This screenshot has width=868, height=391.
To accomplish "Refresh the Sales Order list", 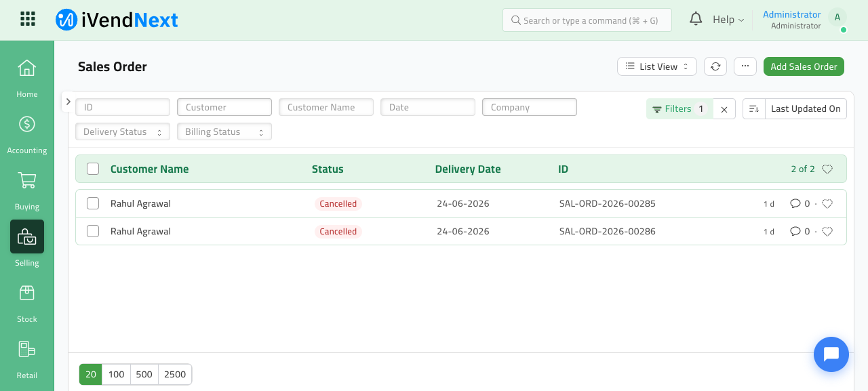I will 715,66.
